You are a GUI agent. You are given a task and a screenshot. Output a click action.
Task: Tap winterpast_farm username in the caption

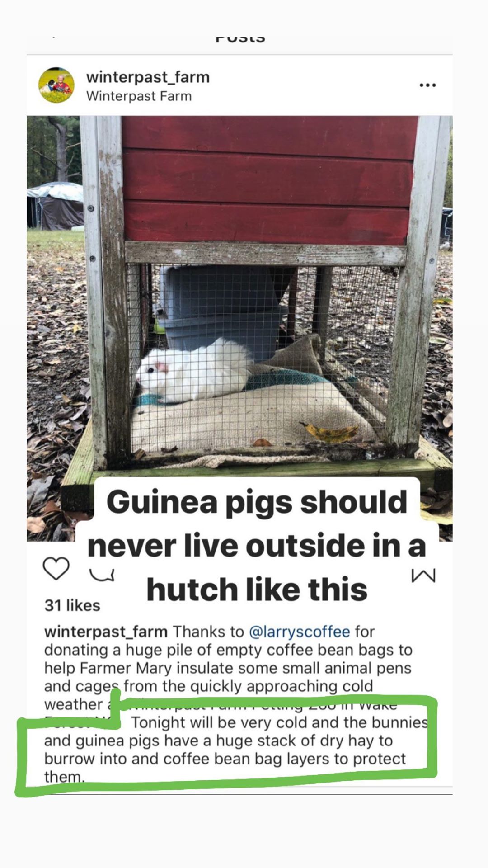coord(106,632)
